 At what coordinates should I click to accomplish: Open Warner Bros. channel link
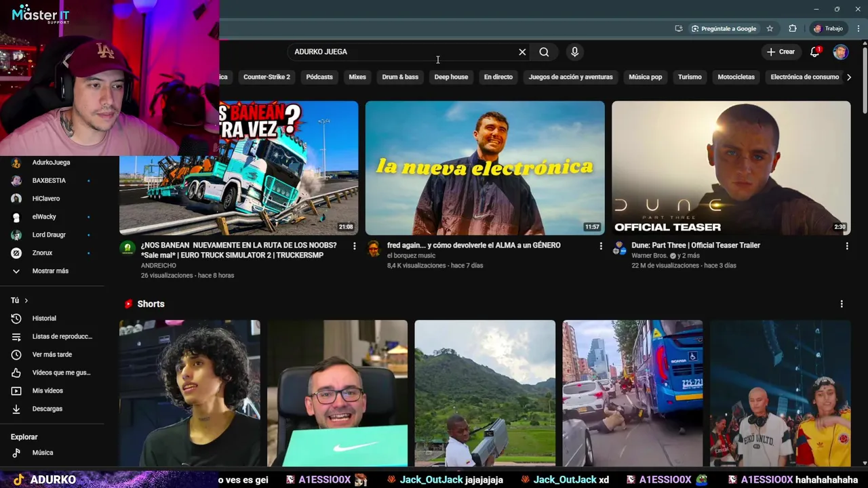(x=650, y=256)
